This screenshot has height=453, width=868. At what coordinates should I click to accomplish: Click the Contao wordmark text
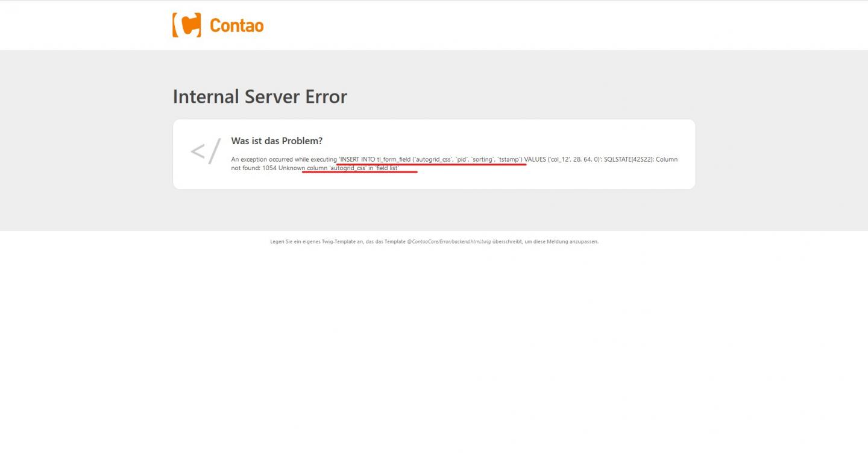pos(236,25)
